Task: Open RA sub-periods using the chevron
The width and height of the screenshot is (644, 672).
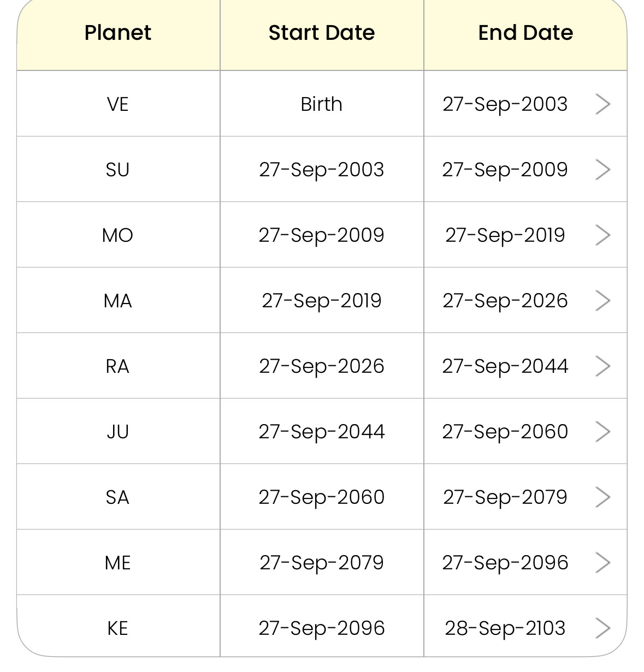Action: tap(602, 366)
